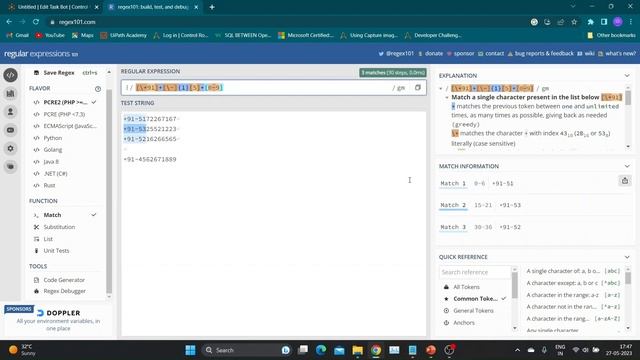Open Chrome from the taskbar

[376, 350]
